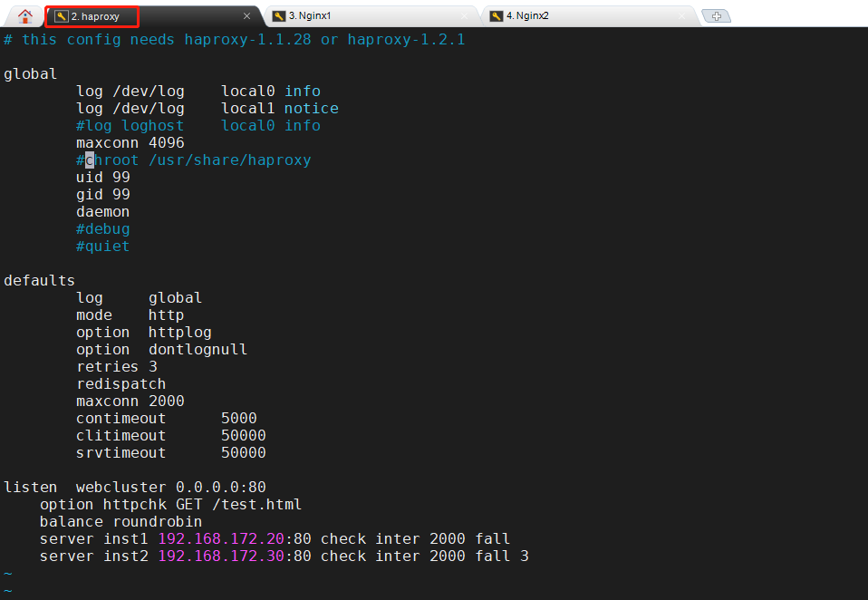Close the 2. haproxy tab

click(x=246, y=16)
